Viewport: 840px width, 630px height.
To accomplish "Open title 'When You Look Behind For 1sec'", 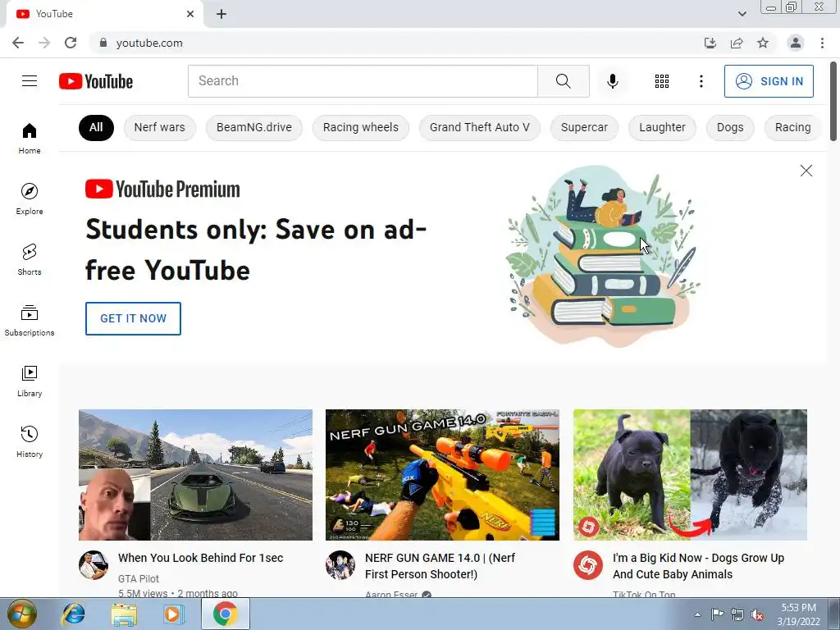I will [x=200, y=558].
